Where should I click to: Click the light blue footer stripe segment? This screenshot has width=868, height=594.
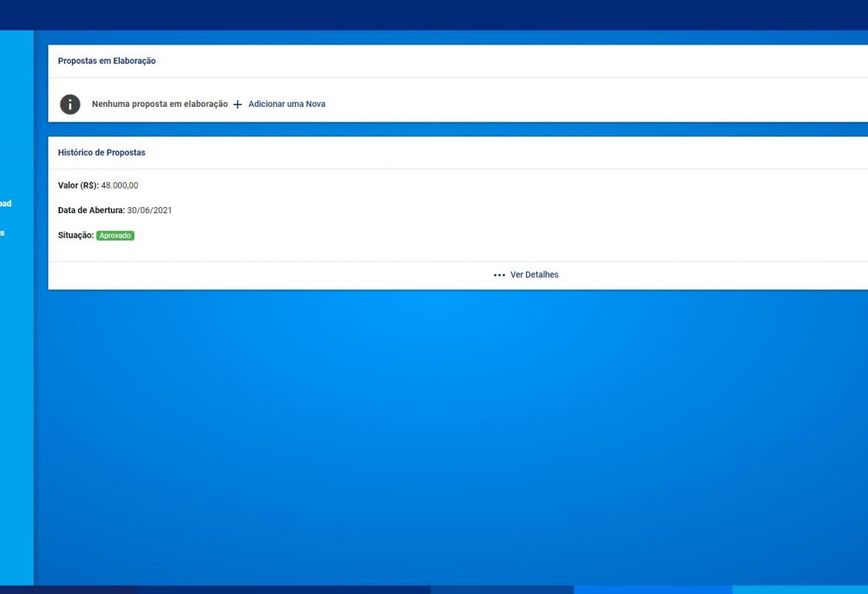pos(800,590)
